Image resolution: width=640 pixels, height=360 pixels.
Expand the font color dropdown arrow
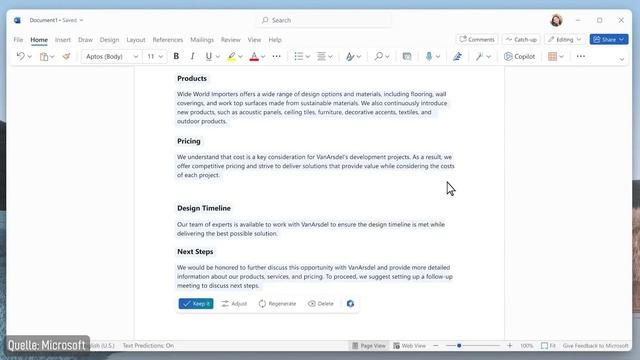[x=263, y=57]
